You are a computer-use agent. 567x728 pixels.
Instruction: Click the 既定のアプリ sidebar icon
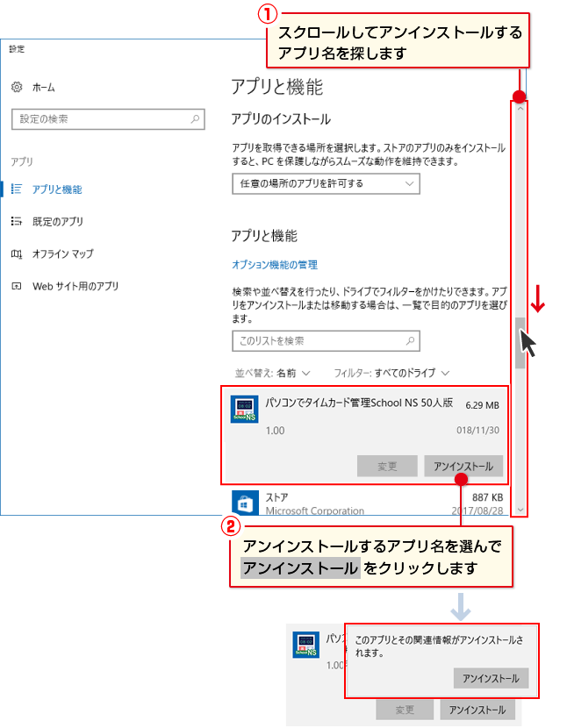coord(16,221)
